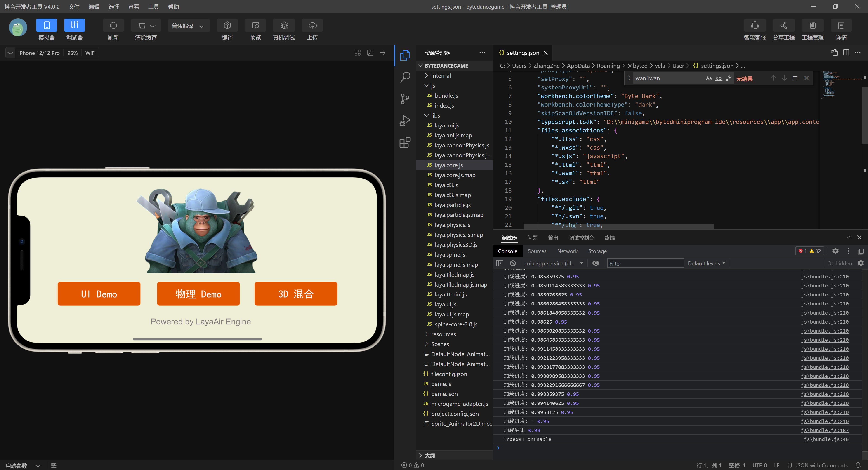Screen dimensions: 868x470
Task: Toggle the Simulator (模拟器) panel button
Action: [47, 26]
